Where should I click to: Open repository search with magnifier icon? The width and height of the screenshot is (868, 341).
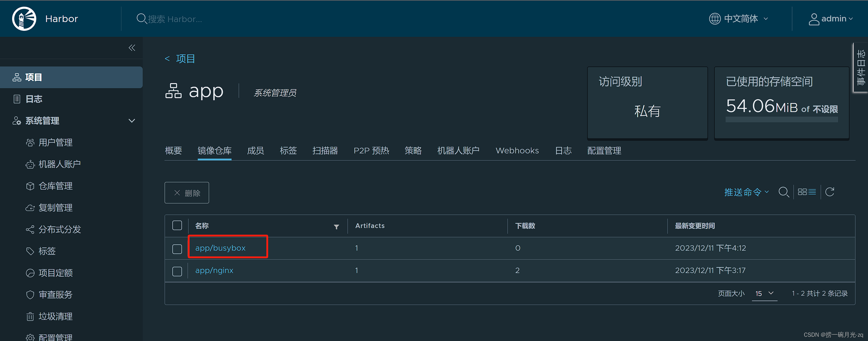(784, 192)
